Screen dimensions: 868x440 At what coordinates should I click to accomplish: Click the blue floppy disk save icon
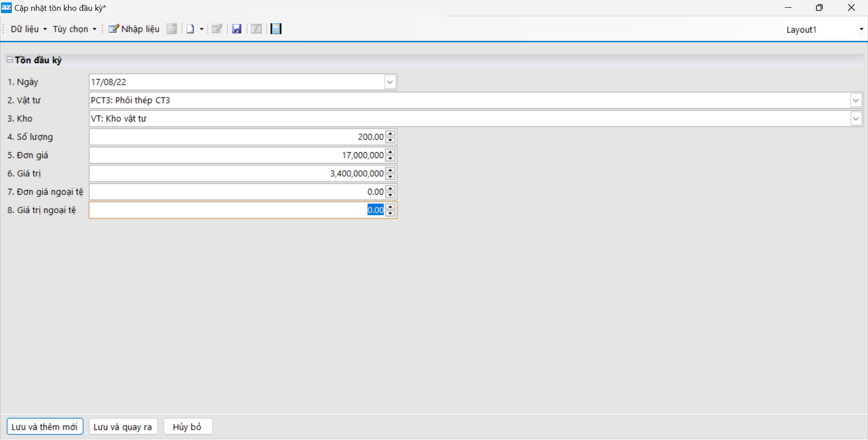click(x=236, y=29)
